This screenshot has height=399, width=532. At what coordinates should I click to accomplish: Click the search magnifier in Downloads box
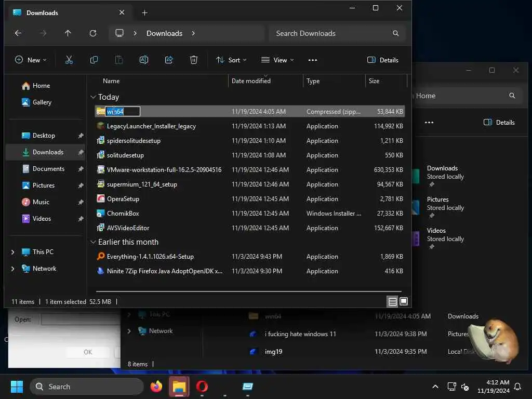(x=395, y=33)
